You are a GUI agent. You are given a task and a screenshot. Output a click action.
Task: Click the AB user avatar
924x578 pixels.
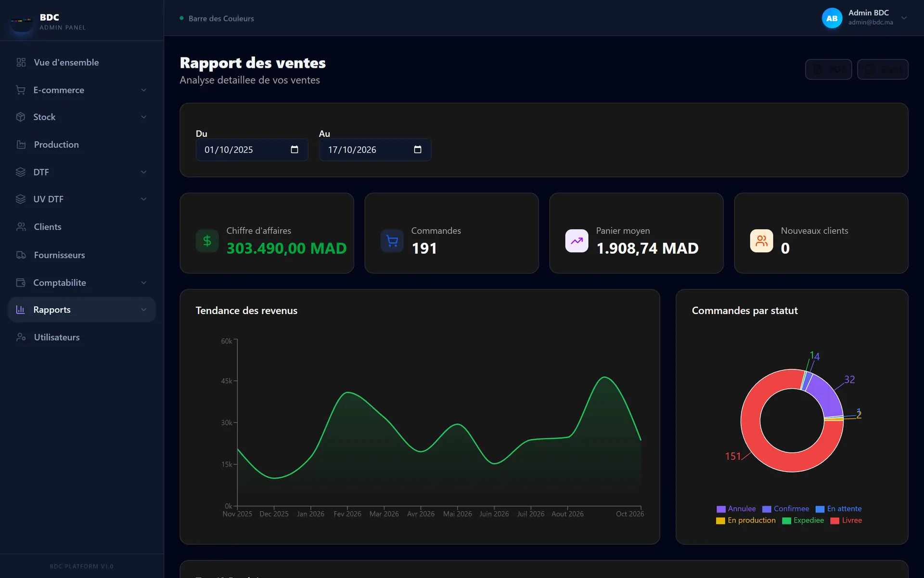(x=832, y=18)
